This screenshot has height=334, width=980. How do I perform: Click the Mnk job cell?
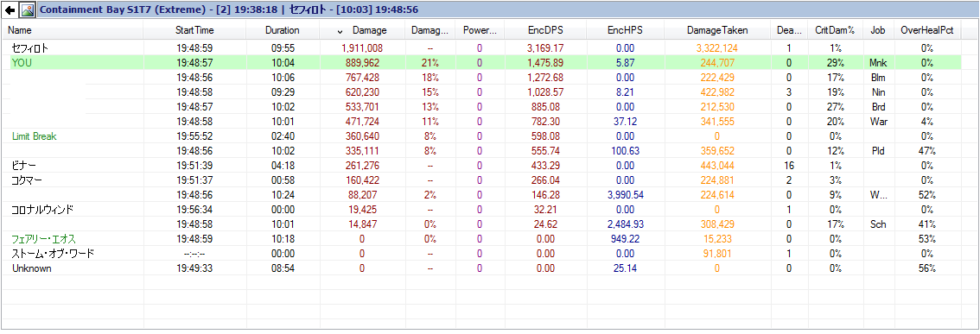point(878,62)
